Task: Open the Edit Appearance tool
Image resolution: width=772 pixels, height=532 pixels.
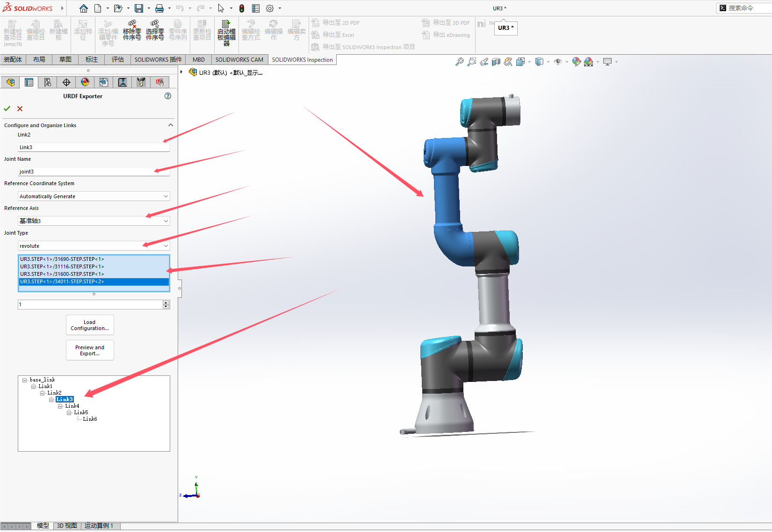Action: click(x=576, y=61)
